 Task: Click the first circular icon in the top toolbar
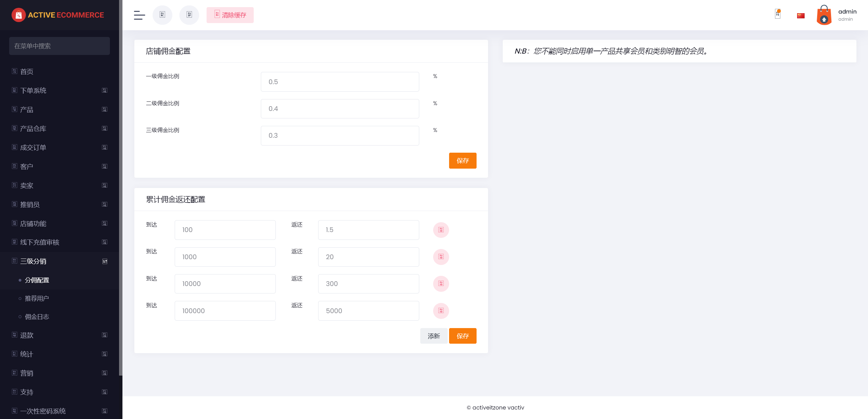point(162,15)
